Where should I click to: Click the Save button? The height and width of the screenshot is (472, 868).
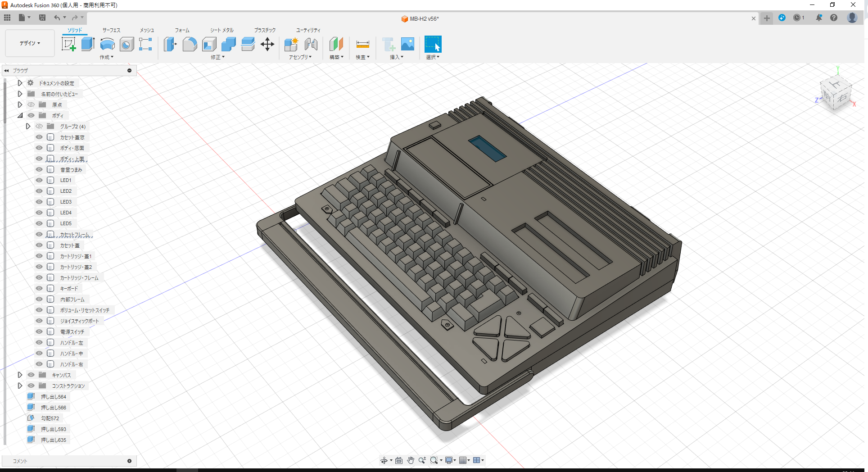pyautogui.click(x=42, y=17)
